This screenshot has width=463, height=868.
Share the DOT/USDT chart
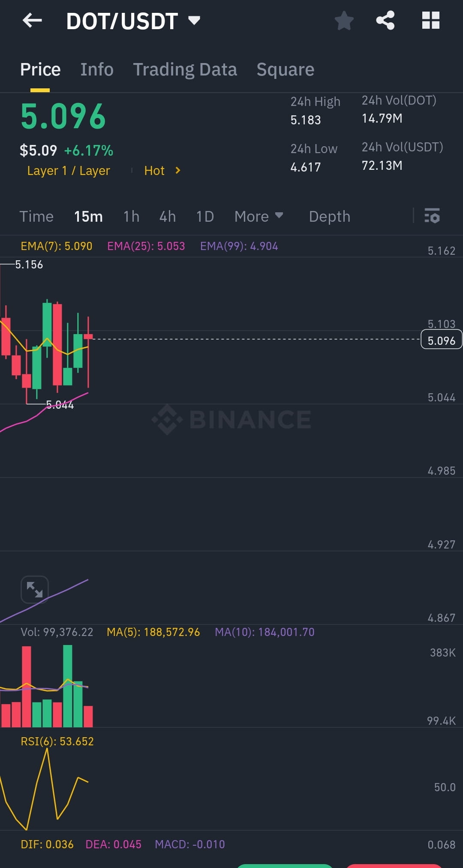385,20
